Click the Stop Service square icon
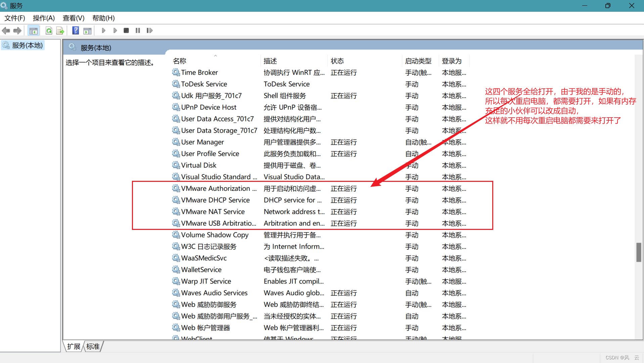 [x=126, y=31]
